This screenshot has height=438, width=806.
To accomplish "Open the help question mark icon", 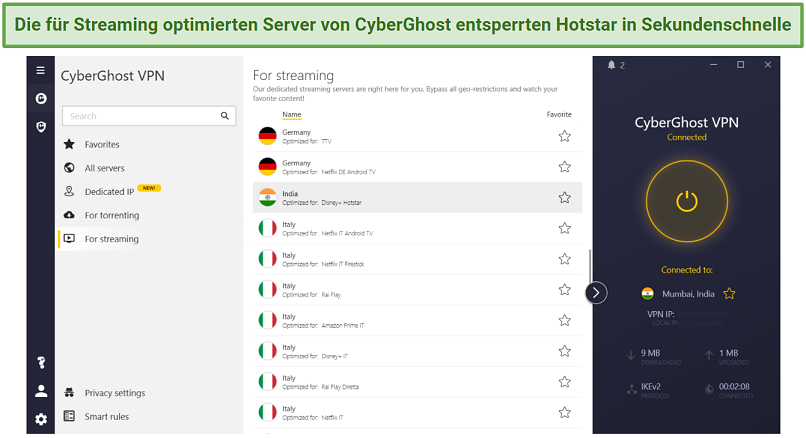I will [41, 363].
